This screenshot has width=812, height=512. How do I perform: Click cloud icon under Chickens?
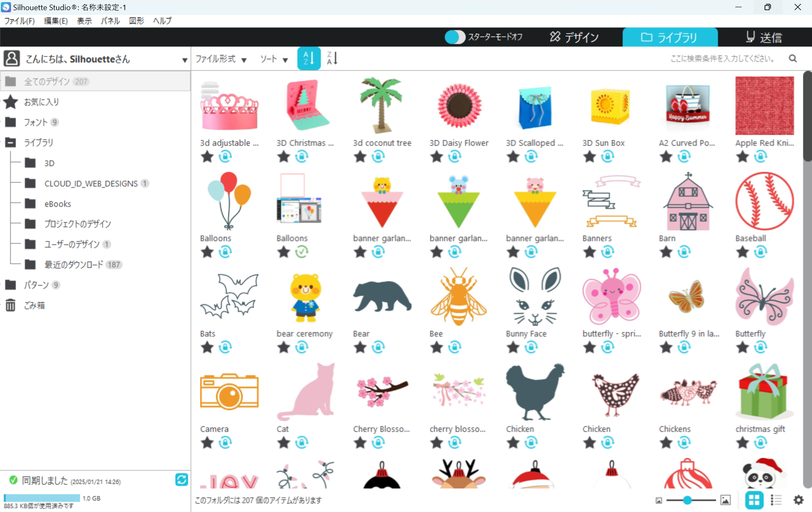[684, 443]
